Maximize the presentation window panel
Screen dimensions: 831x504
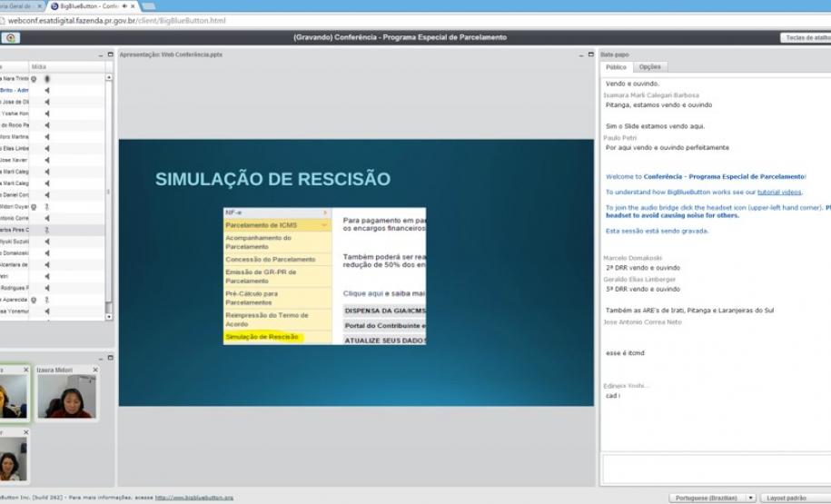[x=590, y=54]
